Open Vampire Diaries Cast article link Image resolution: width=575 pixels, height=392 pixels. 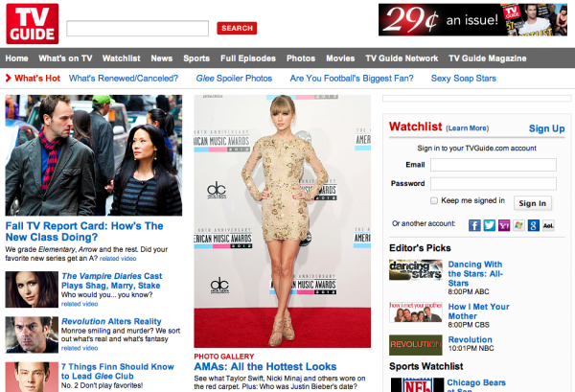[x=112, y=281]
